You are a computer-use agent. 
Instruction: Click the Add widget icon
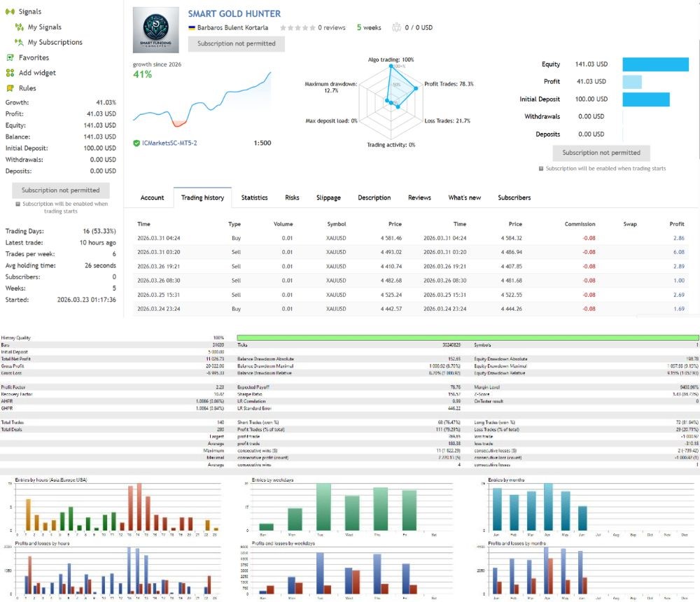10,73
